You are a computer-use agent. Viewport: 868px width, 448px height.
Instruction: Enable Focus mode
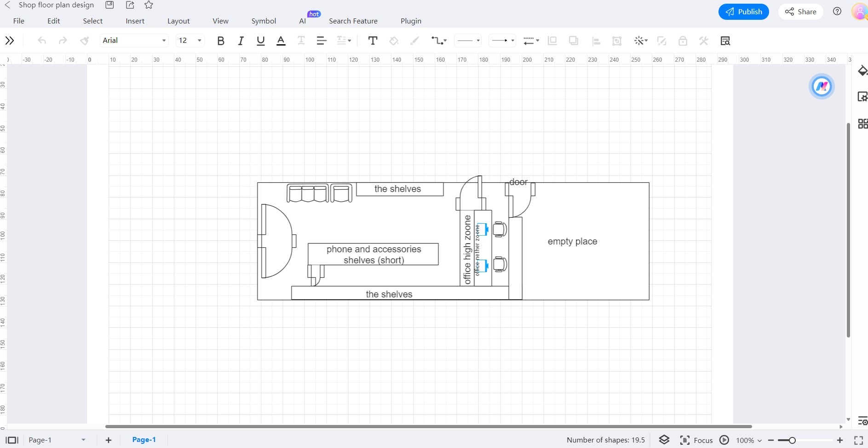pos(696,440)
